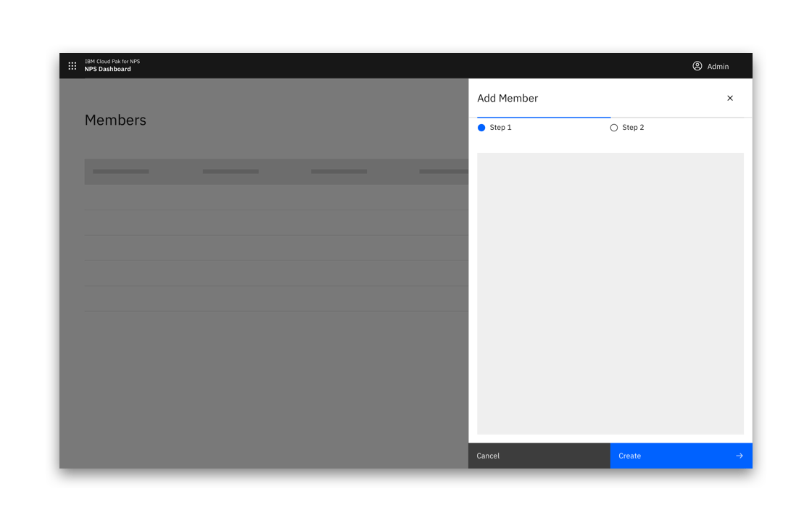Click the Add Member dialog title
The height and width of the screenshot is (518, 812).
click(507, 98)
